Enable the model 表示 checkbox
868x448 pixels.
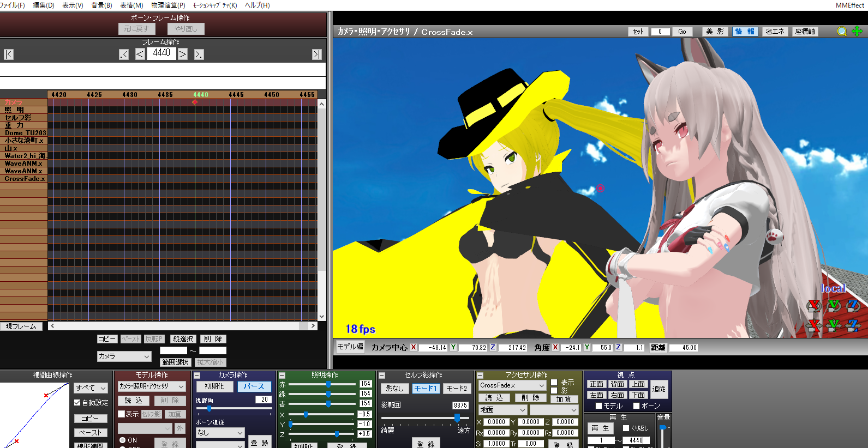122,414
